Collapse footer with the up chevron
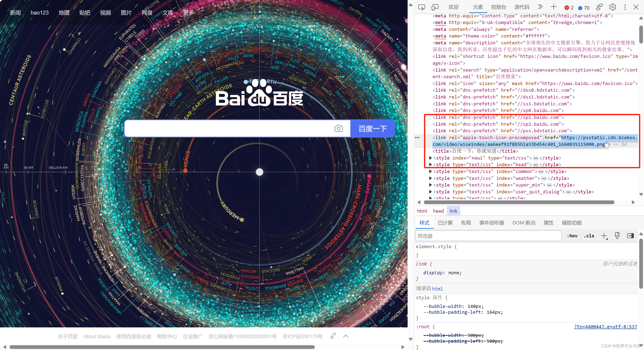Screen dimensions: 644x350 point(346,336)
